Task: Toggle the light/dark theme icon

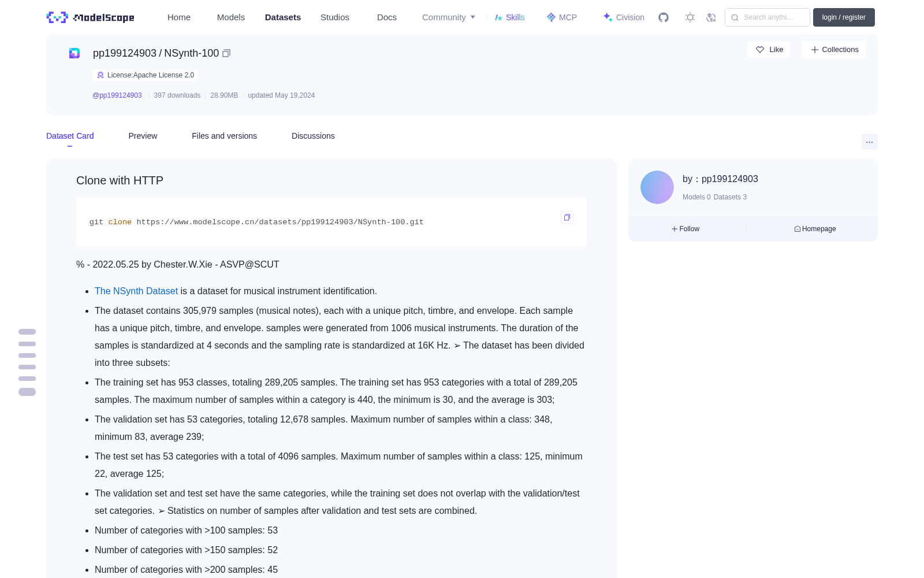Action: click(690, 17)
